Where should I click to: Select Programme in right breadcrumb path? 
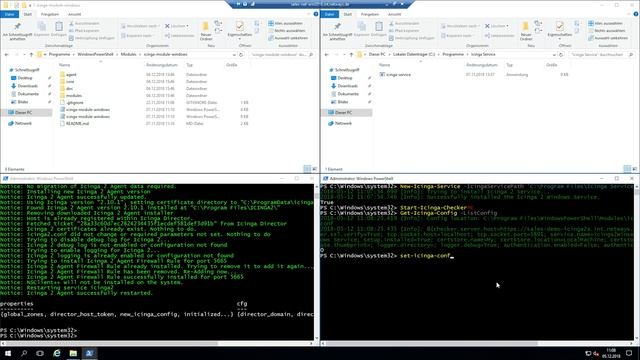click(453, 54)
